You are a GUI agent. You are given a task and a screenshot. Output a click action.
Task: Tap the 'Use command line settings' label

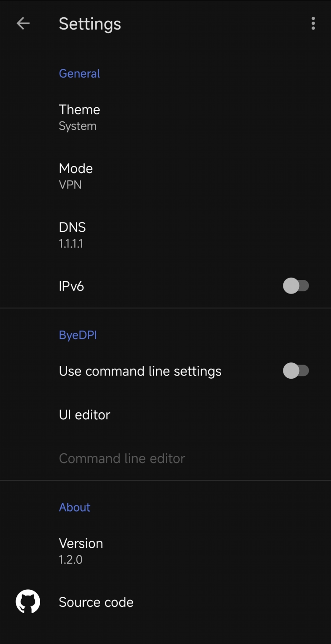click(140, 371)
